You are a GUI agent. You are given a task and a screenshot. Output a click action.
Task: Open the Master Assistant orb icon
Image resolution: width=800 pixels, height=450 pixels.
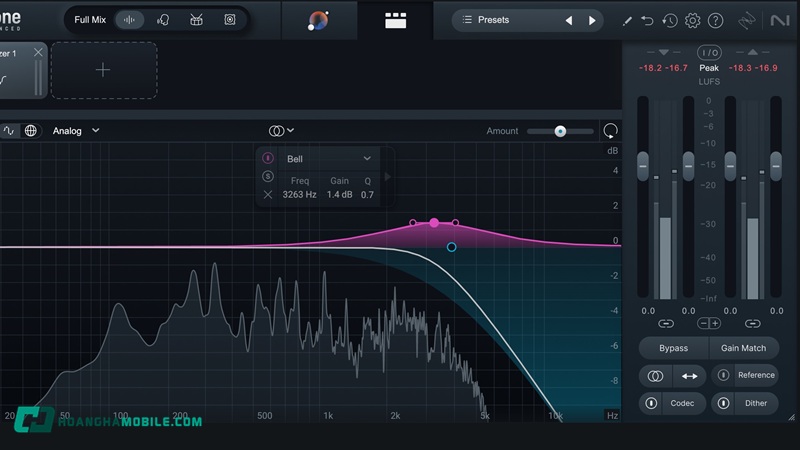tap(318, 20)
